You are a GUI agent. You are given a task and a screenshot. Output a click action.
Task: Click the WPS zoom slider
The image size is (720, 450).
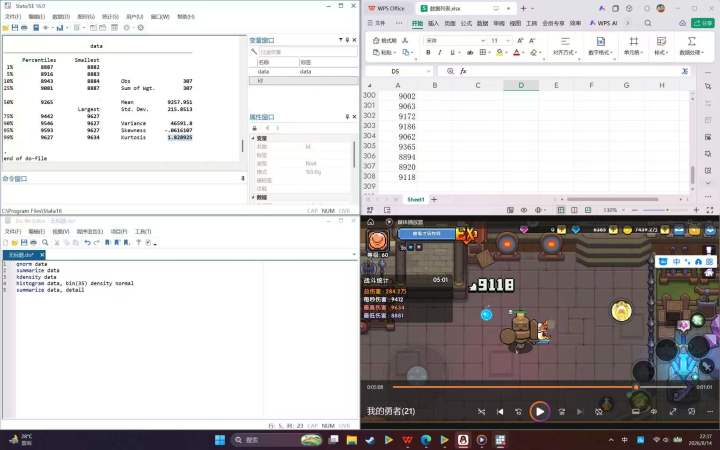pyautogui.click(x=666, y=210)
